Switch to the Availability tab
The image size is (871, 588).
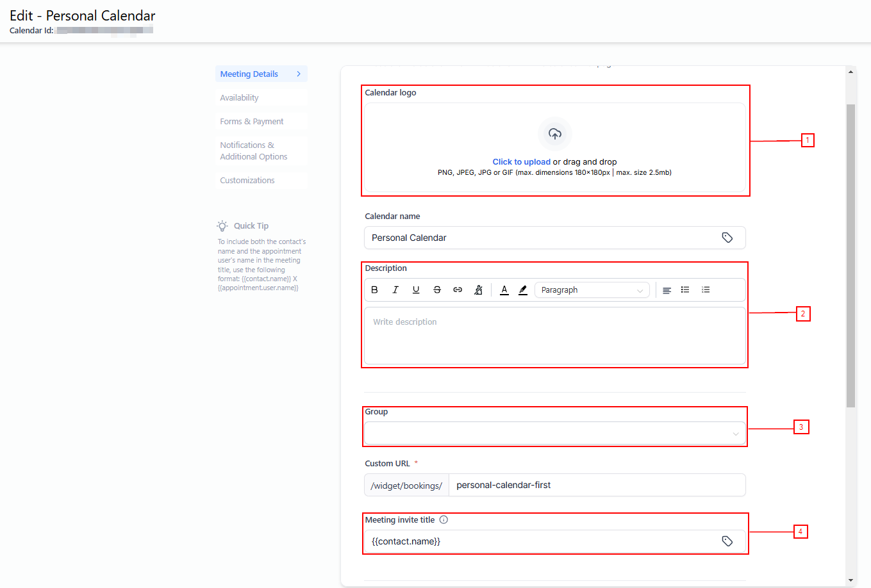click(239, 98)
